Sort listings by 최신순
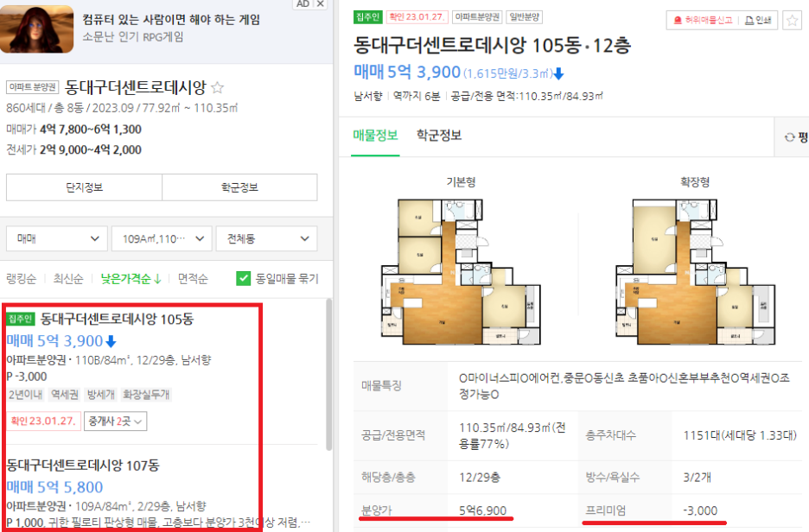The width and height of the screenshot is (809, 532). click(68, 279)
